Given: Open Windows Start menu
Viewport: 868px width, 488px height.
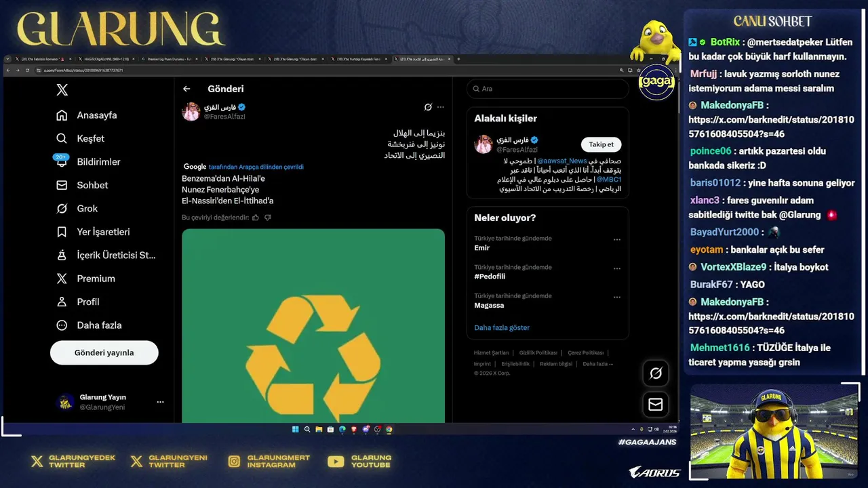Looking at the screenshot, I should click(296, 429).
